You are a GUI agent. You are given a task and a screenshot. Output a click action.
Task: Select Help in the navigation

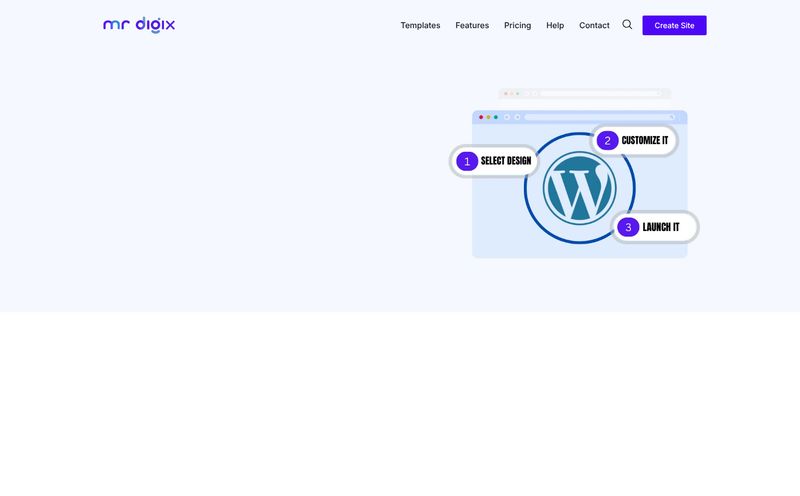coord(555,26)
